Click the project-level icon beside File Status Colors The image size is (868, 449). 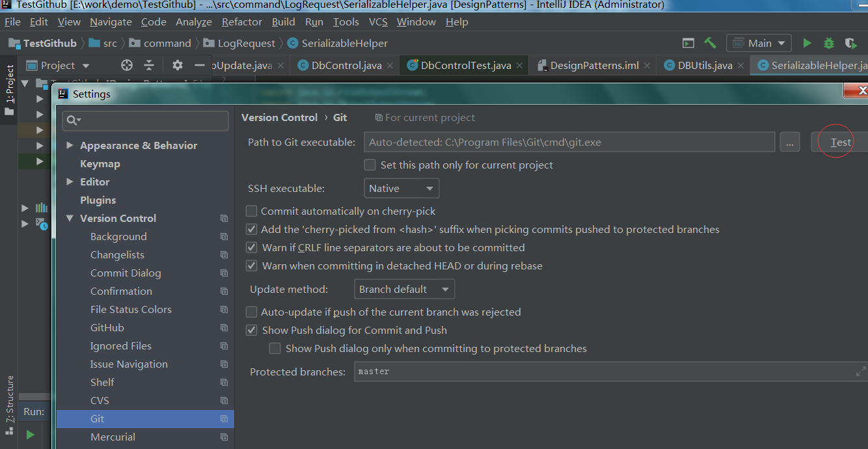click(224, 310)
